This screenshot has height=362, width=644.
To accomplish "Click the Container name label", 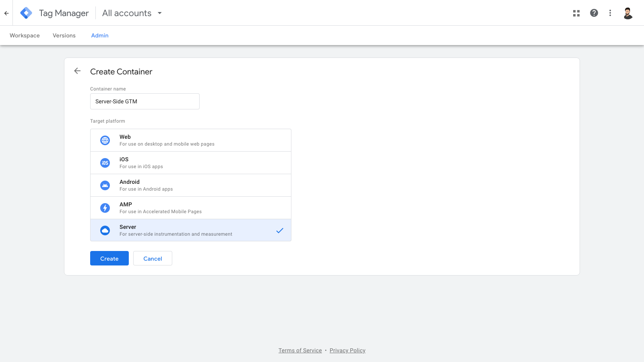I will pyautogui.click(x=108, y=89).
